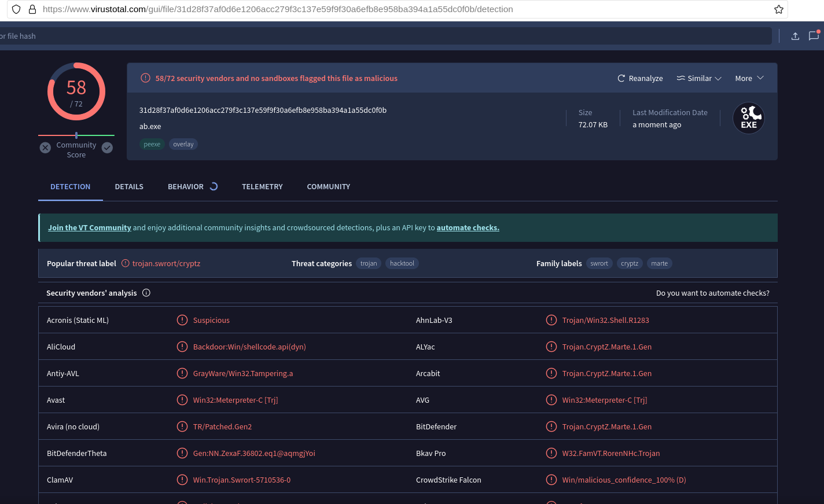The image size is (824, 504).
Task: Open the COMMUNITY tab
Action: pos(328,186)
